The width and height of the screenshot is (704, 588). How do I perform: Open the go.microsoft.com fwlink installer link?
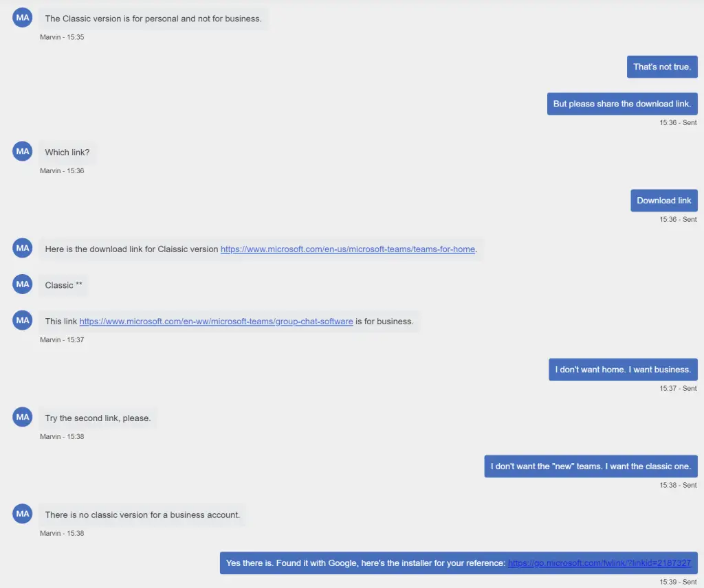[599, 563]
